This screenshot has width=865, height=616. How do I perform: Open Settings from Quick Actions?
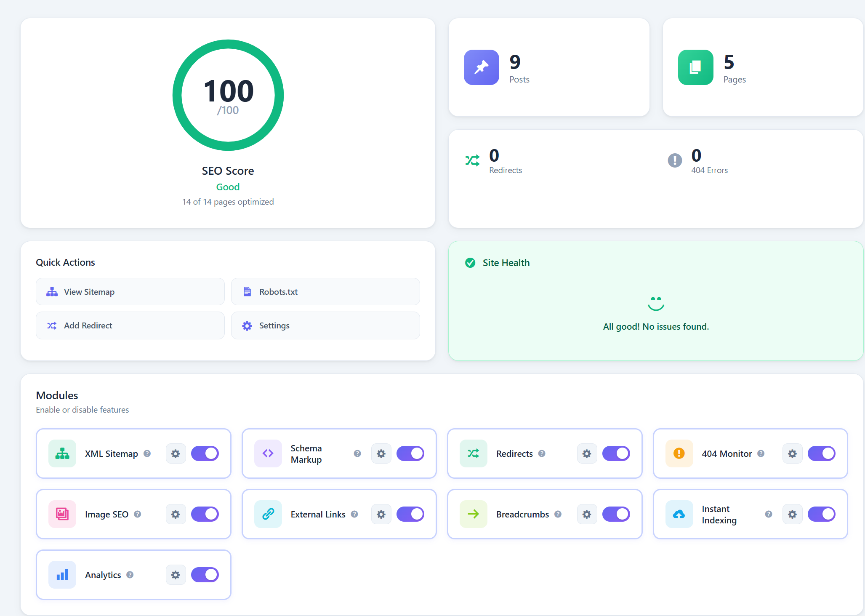tap(325, 325)
